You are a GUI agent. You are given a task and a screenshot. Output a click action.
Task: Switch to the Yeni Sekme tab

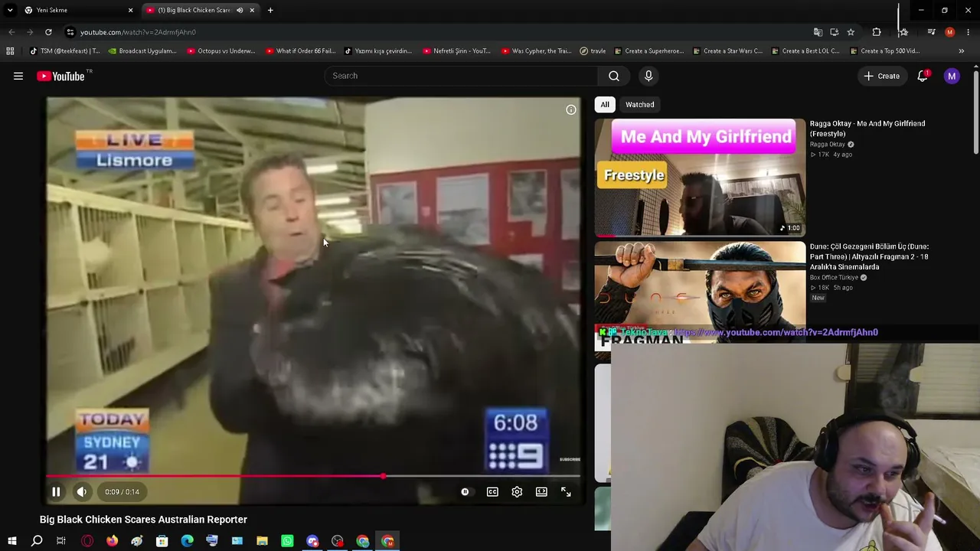(x=75, y=10)
